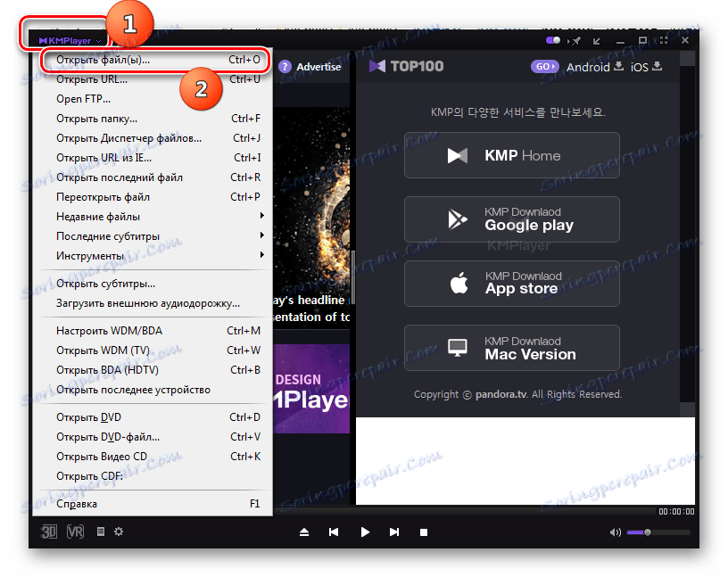Select 'Переоткрыть файл' menu item
The height and width of the screenshot is (577, 728).
[153, 197]
